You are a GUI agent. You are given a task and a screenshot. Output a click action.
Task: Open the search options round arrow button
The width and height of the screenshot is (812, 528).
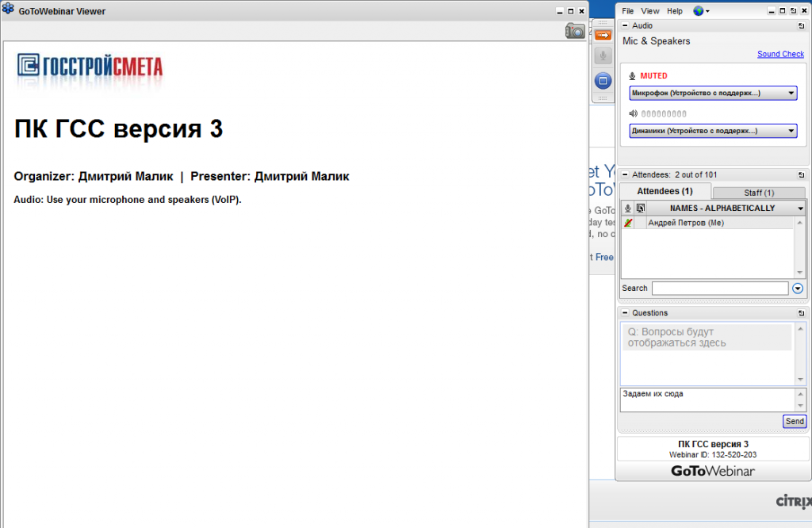pyautogui.click(x=798, y=289)
